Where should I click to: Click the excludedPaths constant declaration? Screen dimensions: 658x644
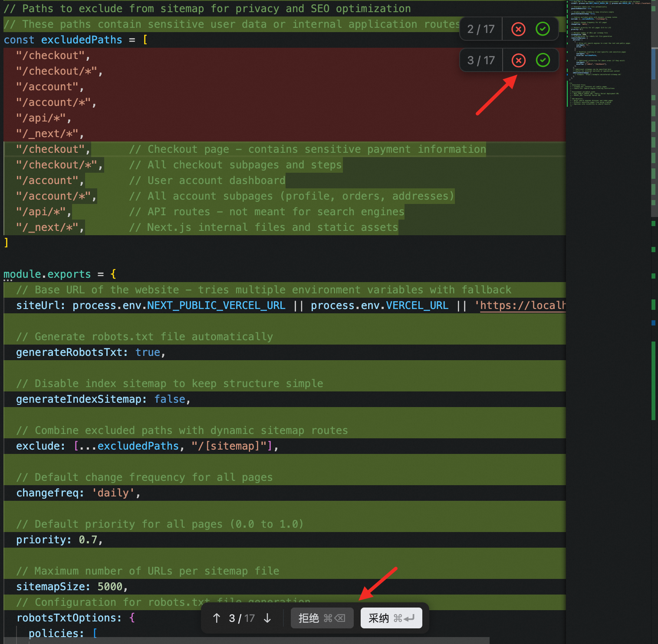76,40
